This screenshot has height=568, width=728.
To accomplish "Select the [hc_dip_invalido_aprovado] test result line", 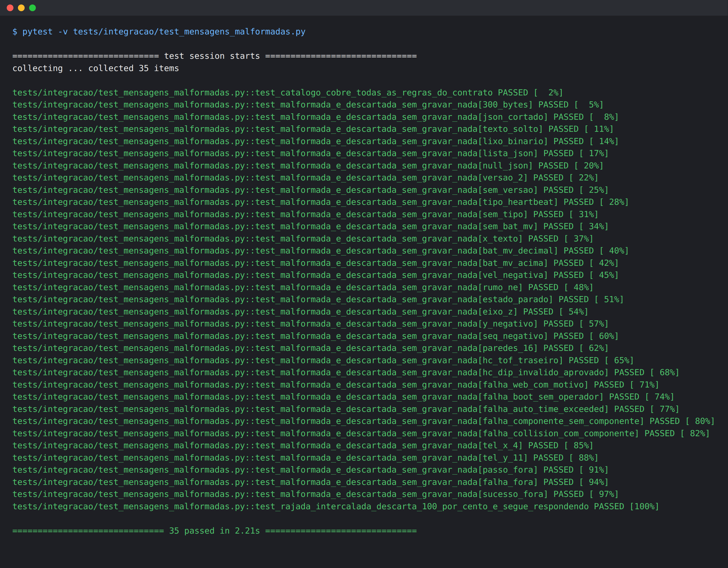I will coord(346,372).
